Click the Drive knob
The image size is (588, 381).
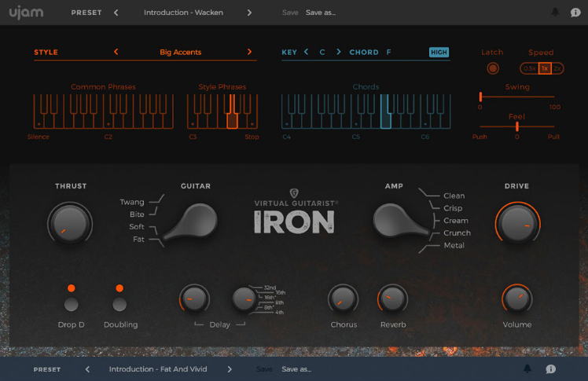[517, 224]
